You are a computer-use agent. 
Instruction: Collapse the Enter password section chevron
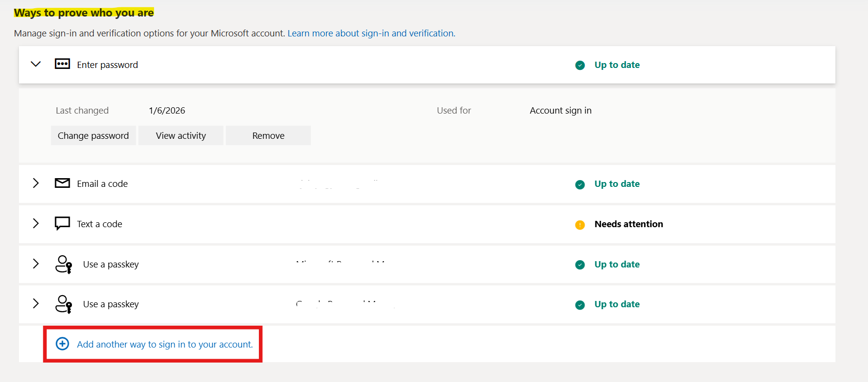(x=35, y=64)
